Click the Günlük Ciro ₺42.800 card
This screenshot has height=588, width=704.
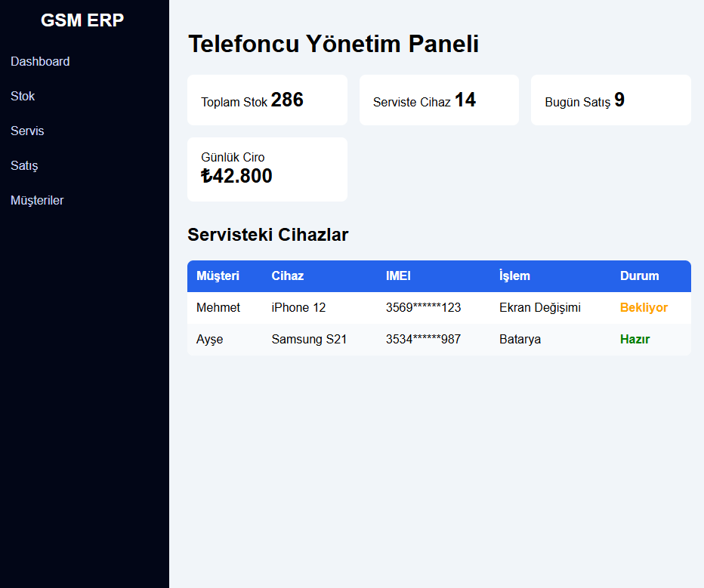[267, 169]
